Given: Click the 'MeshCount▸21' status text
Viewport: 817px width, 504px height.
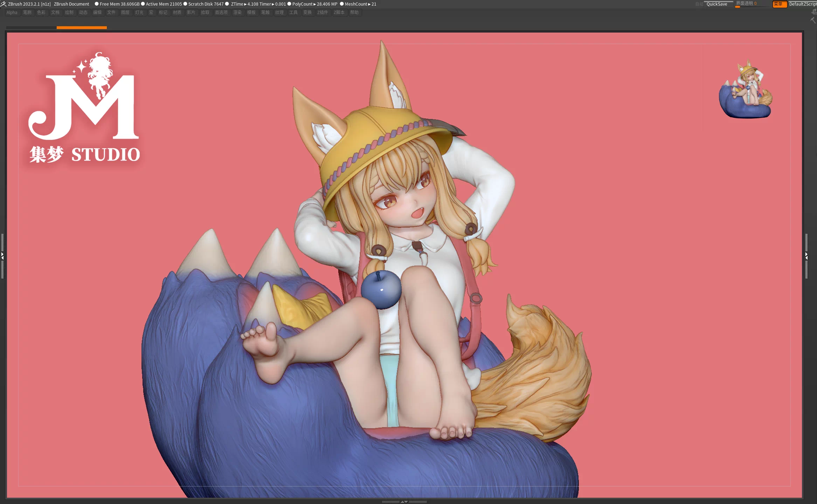Looking at the screenshot, I should (x=361, y=4).
